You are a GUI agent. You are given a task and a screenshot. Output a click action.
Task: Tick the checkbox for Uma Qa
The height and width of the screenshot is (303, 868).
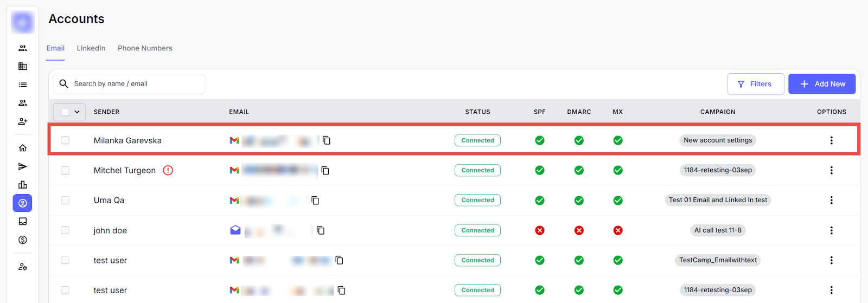click(x=65, y=200)
